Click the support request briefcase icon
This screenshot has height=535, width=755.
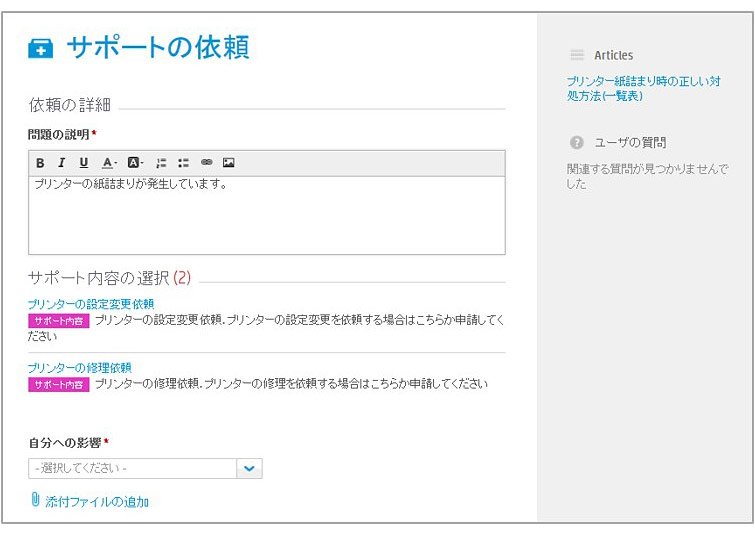click(x=40, y=48)
